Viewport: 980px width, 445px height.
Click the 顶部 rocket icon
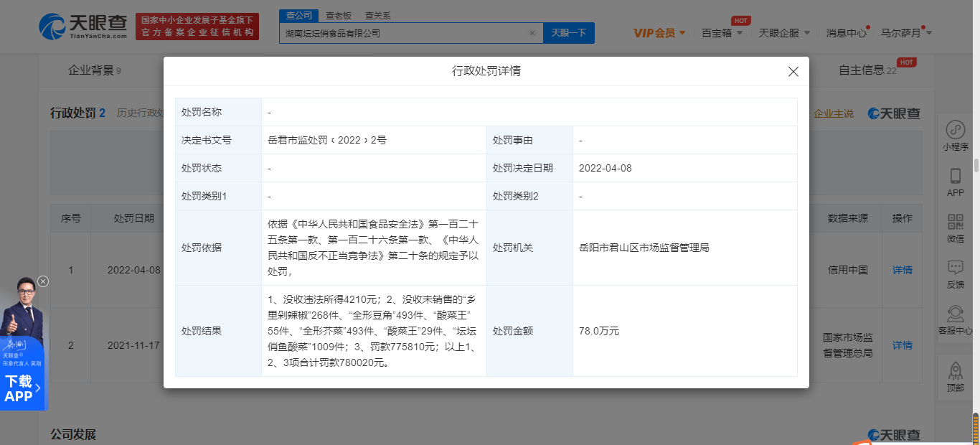point(955,371)
